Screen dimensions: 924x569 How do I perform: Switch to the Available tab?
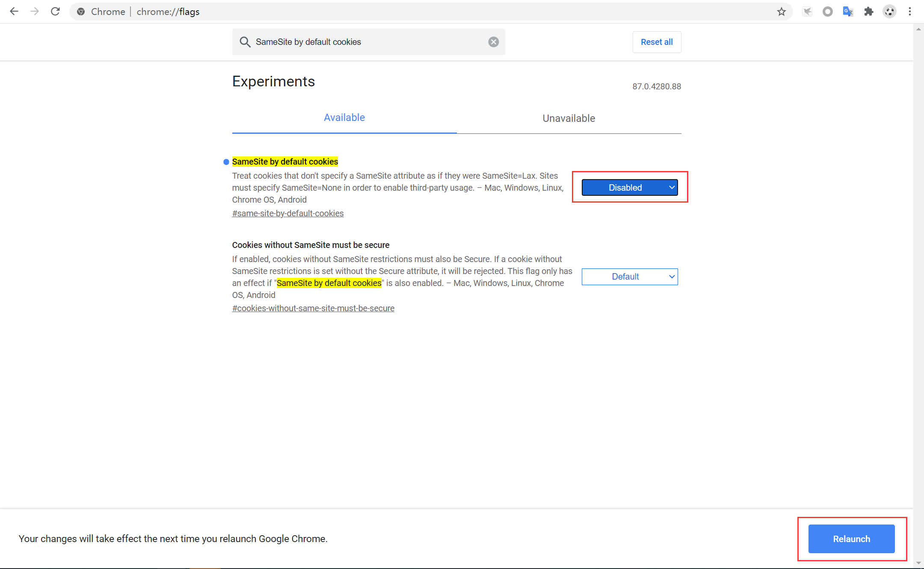(x=344, y=118)
